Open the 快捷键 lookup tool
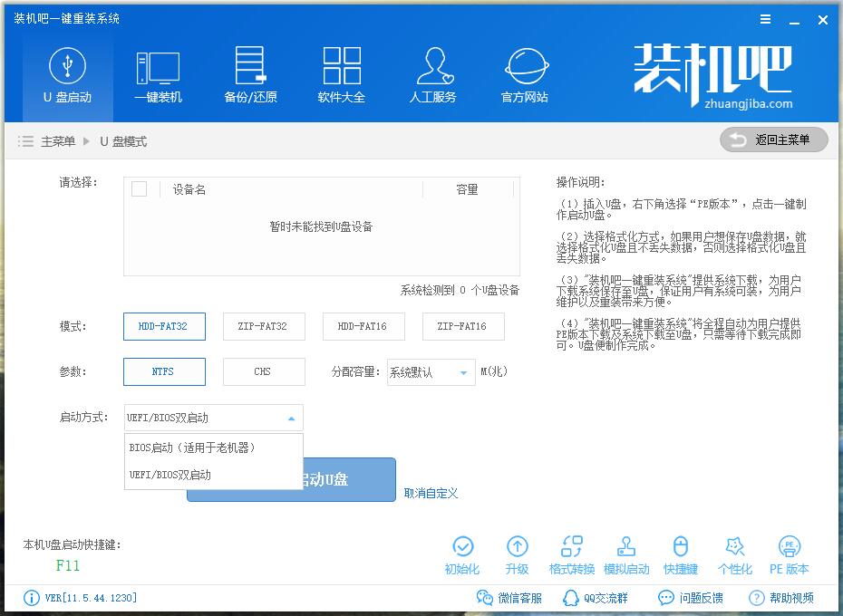Viewport: 843px width, 616px height. point(681,555)
